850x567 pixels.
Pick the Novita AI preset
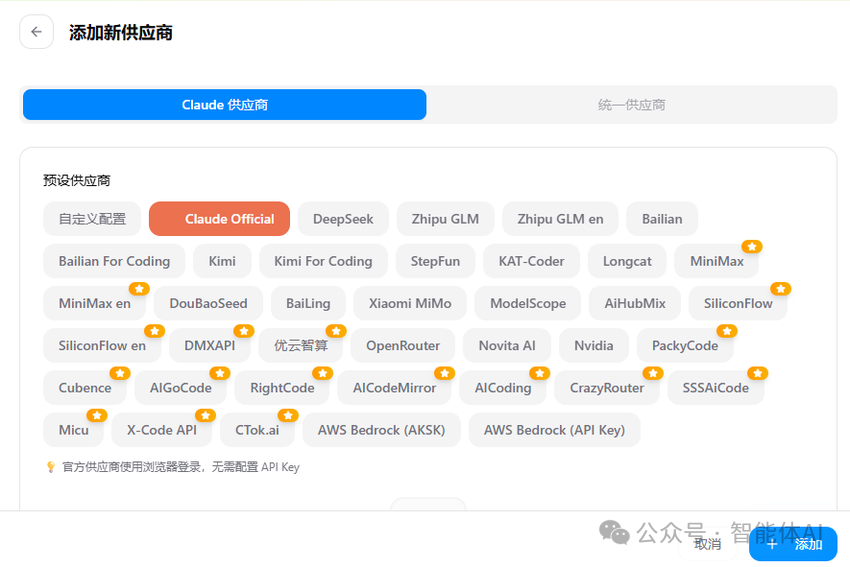[x=507, y=346]
